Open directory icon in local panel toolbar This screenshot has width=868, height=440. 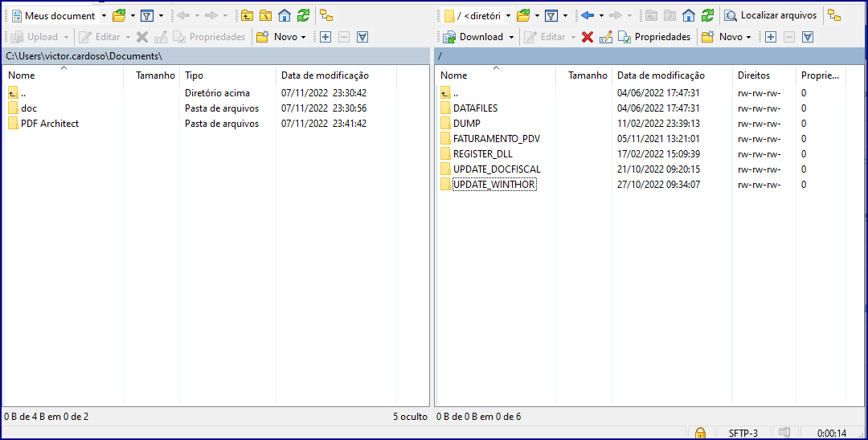coord(119,16)
